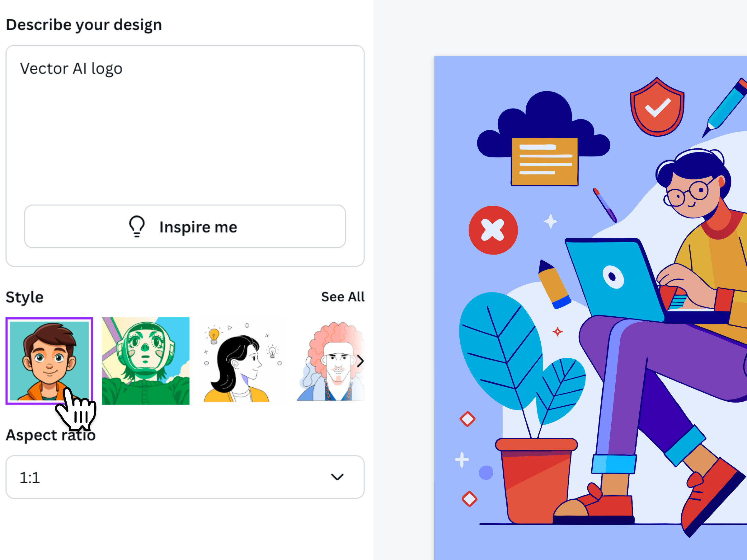
Task: Pick the black-haired woman line art style
Action: click(x=242, y=361)
